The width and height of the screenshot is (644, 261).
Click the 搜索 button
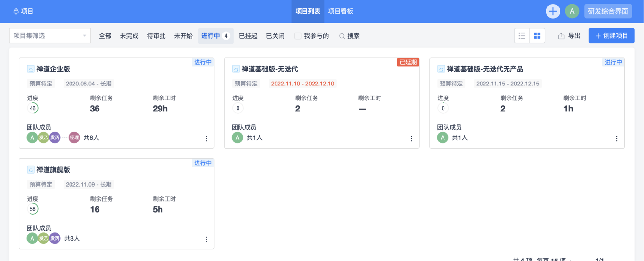tap(349, 36)
